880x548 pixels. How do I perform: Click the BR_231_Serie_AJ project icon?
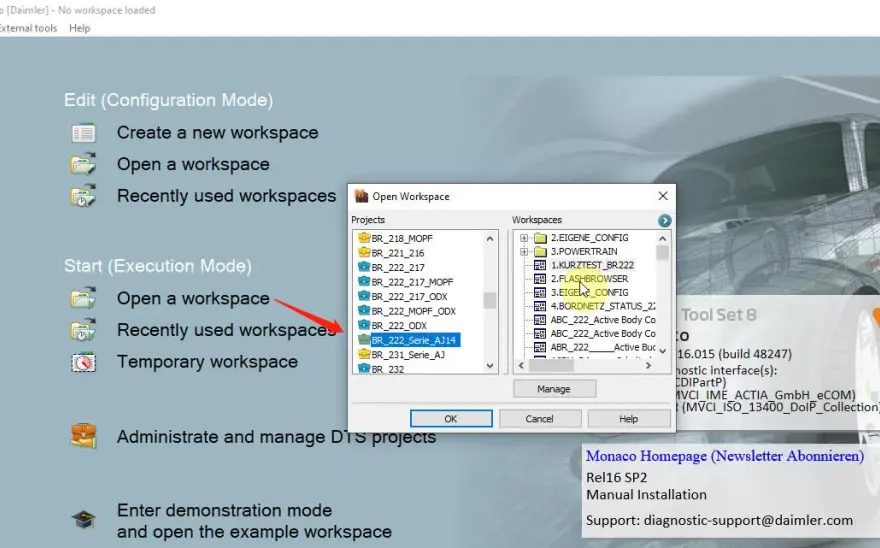pyautogui.click(x=364, y=354)
